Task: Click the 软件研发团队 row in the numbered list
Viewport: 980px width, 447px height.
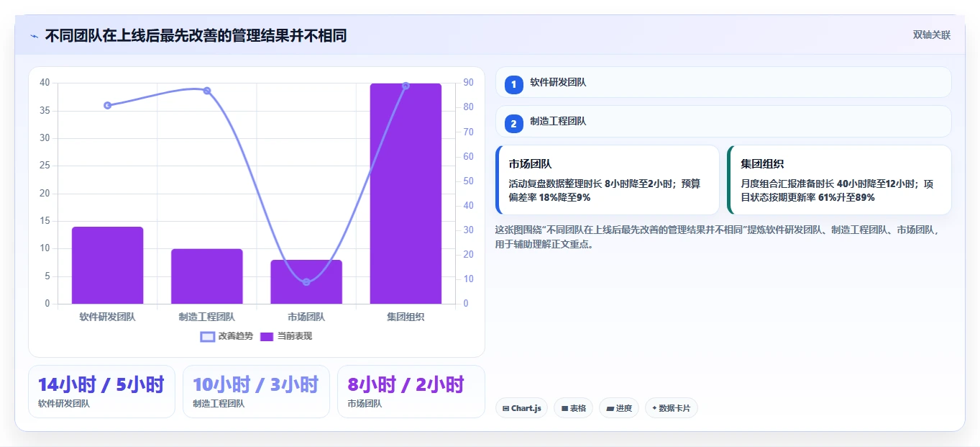Action: coord(723,82)
